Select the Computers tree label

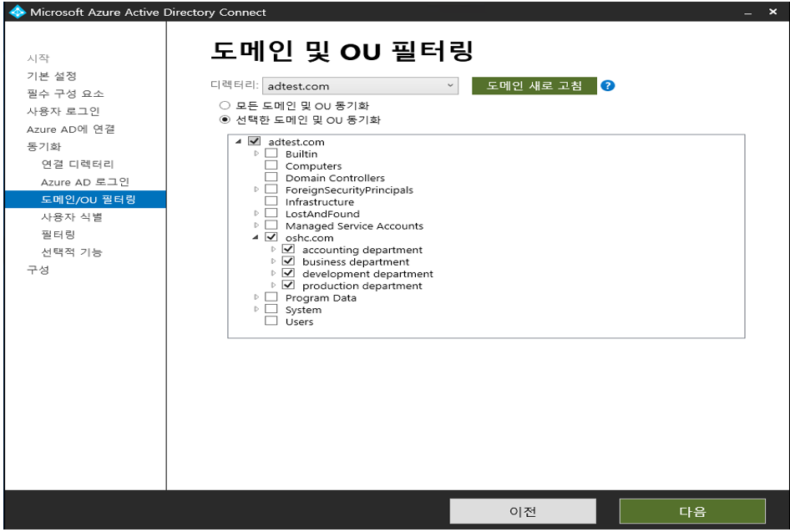coord(313,165)
